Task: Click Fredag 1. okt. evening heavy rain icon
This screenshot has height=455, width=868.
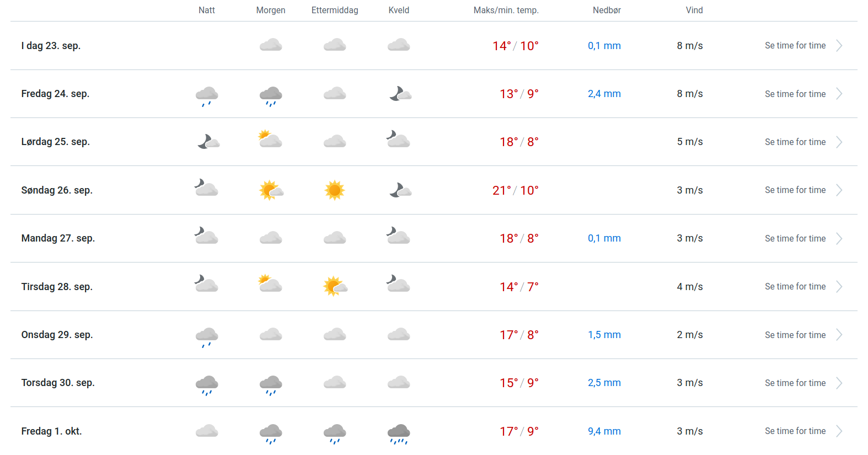Action: (399, 433)
